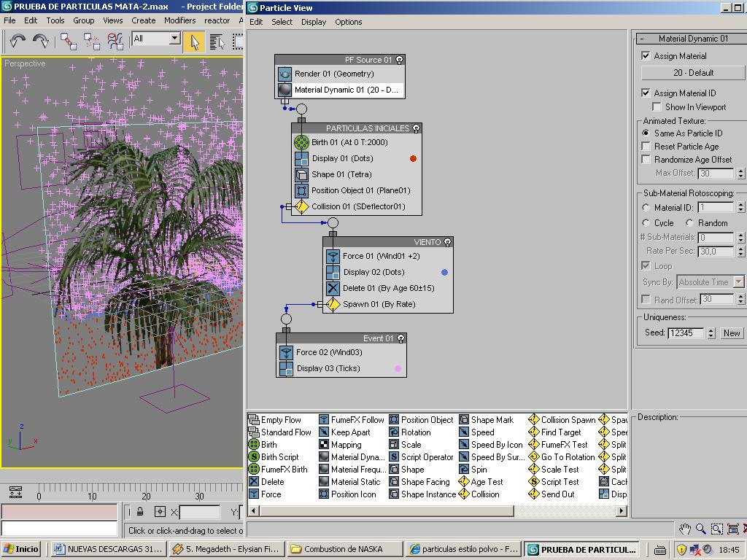Select Material ID radio button

click(x=646, y=207)
